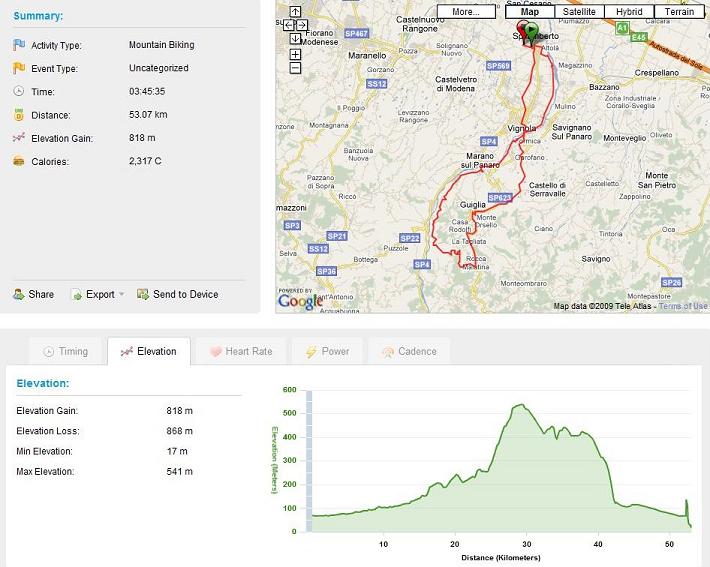Viewport: 710px width, 567px height.
Task: Open the More... map options dropdown
Action: [465, 12]
